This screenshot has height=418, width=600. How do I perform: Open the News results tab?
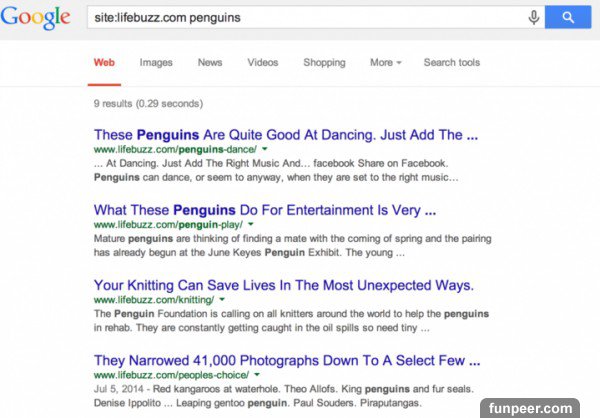click(x=210, y=62)
